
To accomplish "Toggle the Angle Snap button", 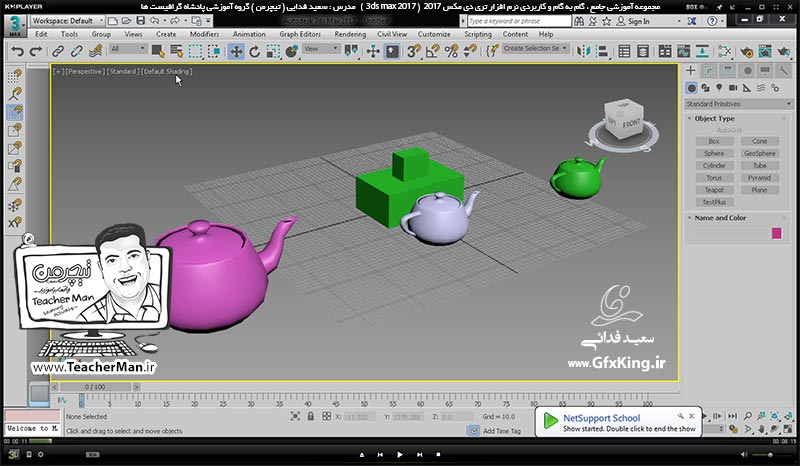I will (x=433, y=51).
